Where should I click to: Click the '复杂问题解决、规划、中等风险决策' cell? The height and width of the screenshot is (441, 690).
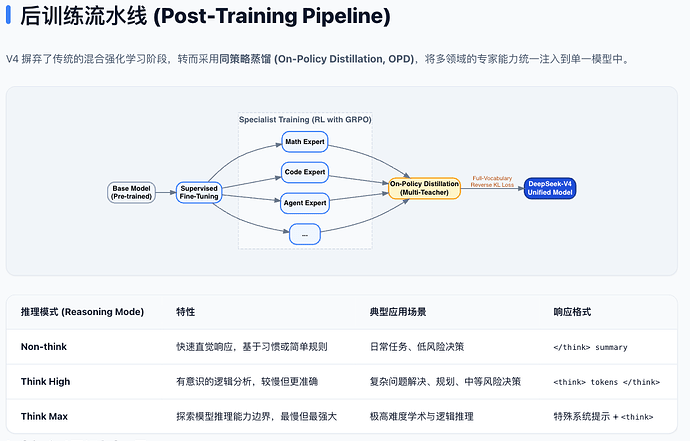pyautogui.click(x=445, y=382)
